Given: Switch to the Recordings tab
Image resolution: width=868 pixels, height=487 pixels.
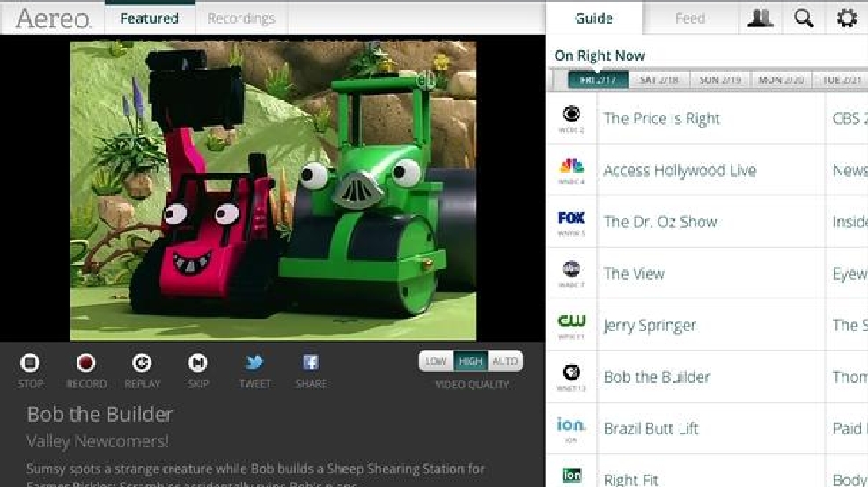Looking at the screenshot, I should 241,18.
